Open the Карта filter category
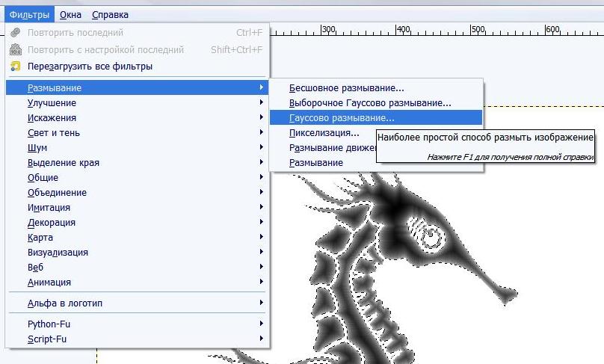The height and width of the screenshot is (364, 604). pos(138,238)
